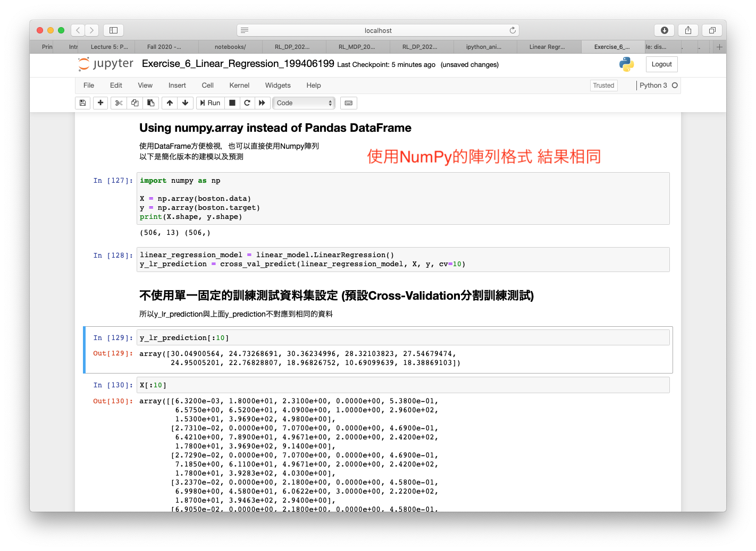Insert a cell below with plus icon

tap(100, 103)
